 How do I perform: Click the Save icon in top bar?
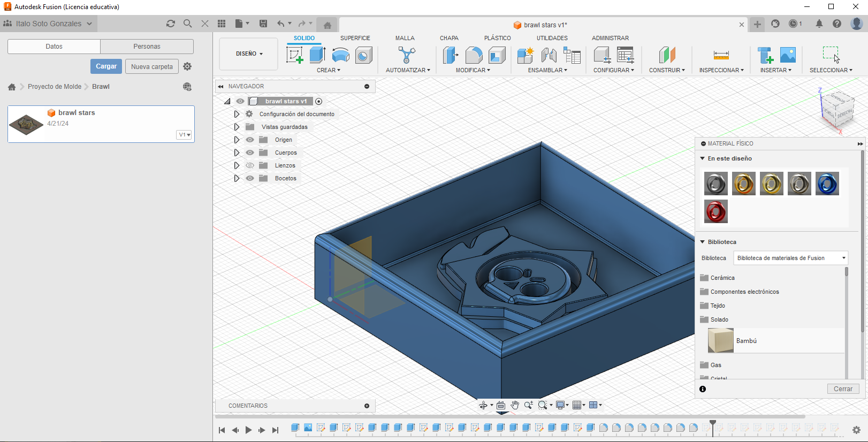click(x=263, y=24)
